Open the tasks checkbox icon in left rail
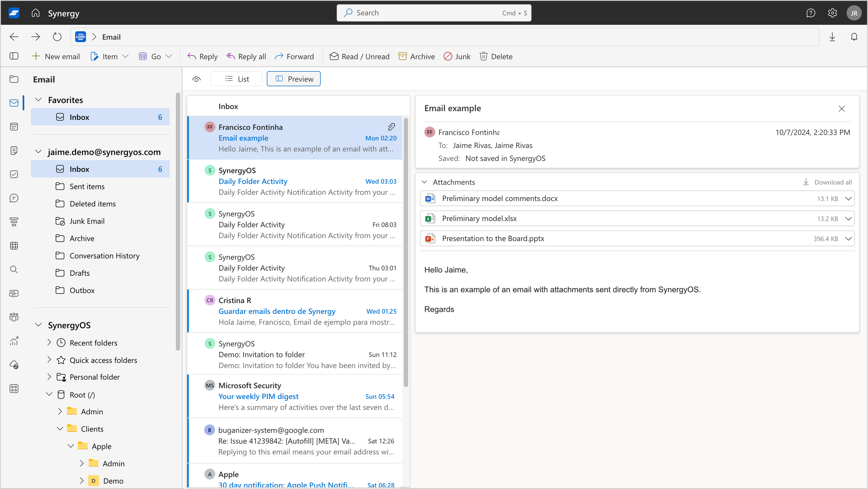 click(14, 174)
